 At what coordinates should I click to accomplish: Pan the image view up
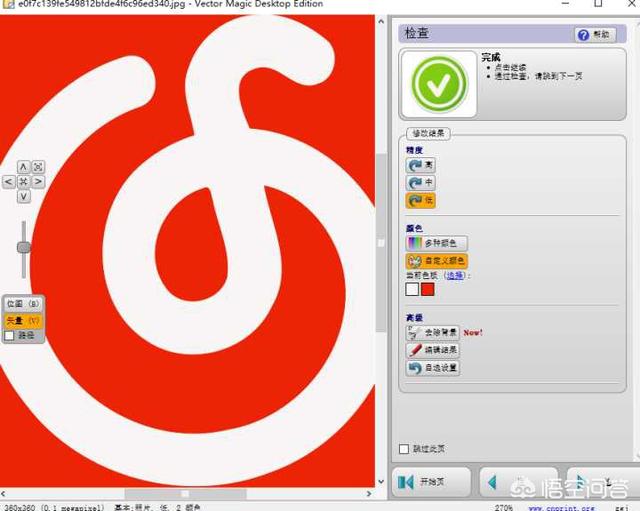(x=23, y=167)
